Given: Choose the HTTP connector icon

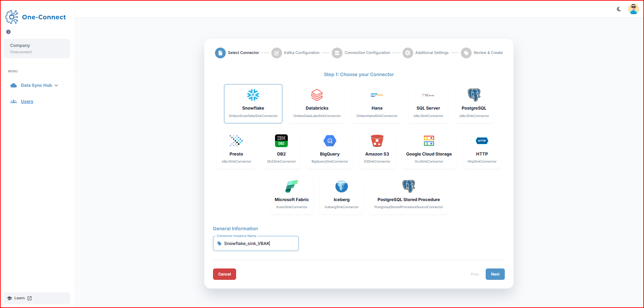Looking at the screenshot, I should click(x=482, y=141).
